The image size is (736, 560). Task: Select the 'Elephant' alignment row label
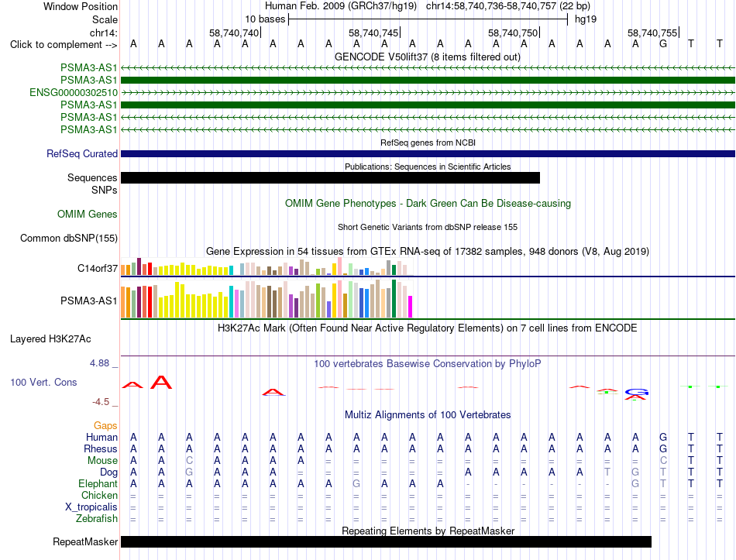point(98,483)
